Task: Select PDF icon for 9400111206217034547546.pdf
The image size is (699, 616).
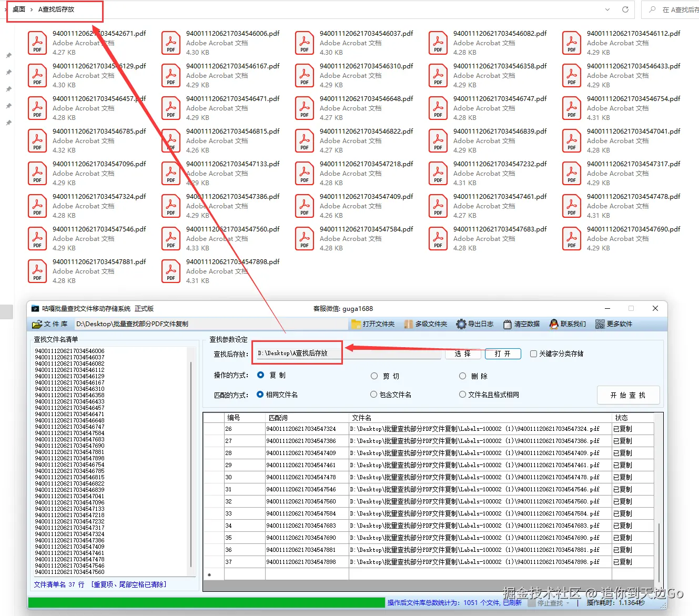Action: click(37, 238)
